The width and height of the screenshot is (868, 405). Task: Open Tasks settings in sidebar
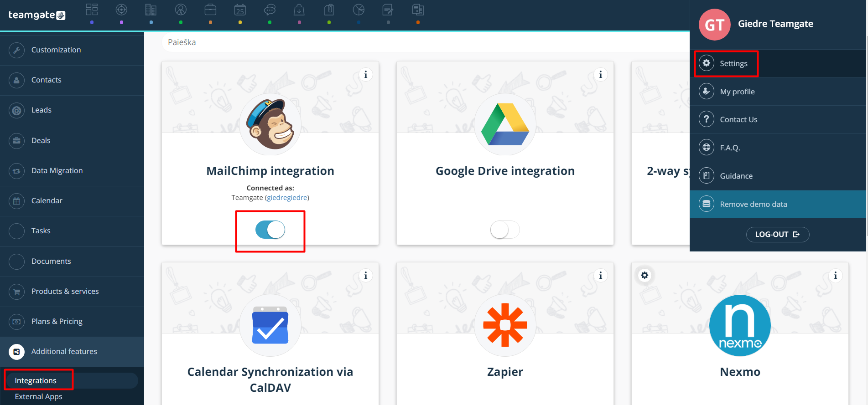72,231
